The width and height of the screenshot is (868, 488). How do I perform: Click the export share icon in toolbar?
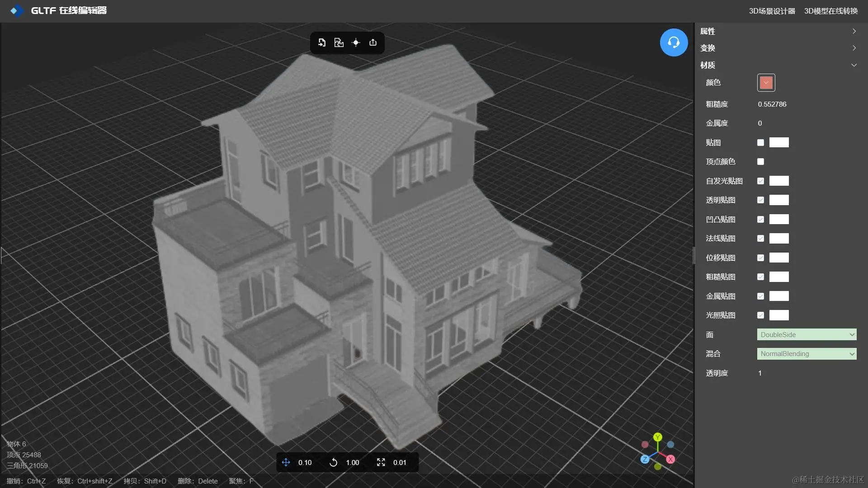373,42
